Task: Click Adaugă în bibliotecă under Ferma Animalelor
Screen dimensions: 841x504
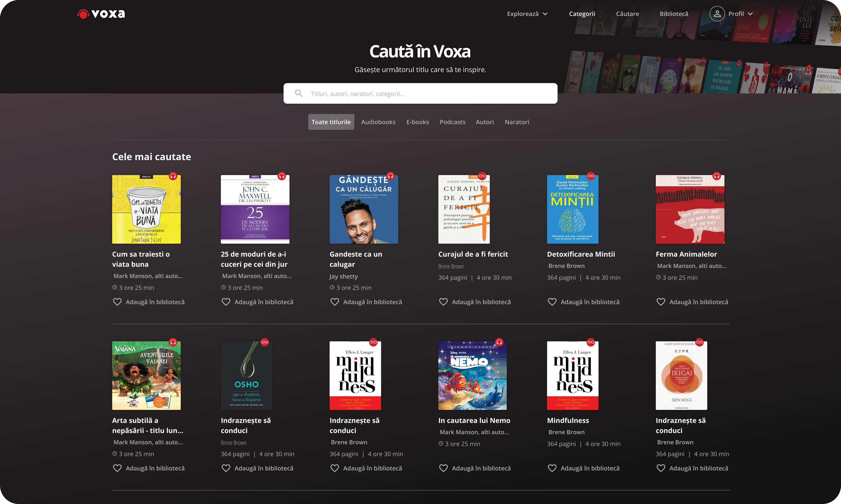Action: [x=698, y=302]
